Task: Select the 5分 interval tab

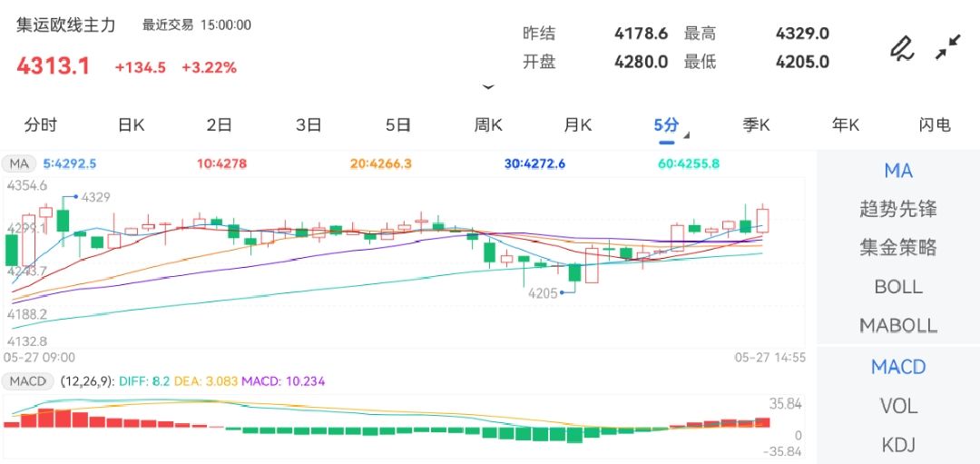Action: (x=666, y=125)
